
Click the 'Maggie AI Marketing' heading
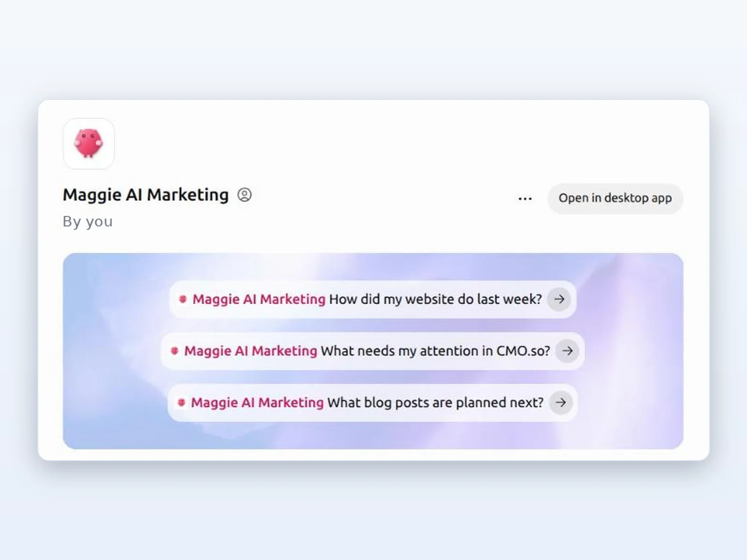click(146, 195)
